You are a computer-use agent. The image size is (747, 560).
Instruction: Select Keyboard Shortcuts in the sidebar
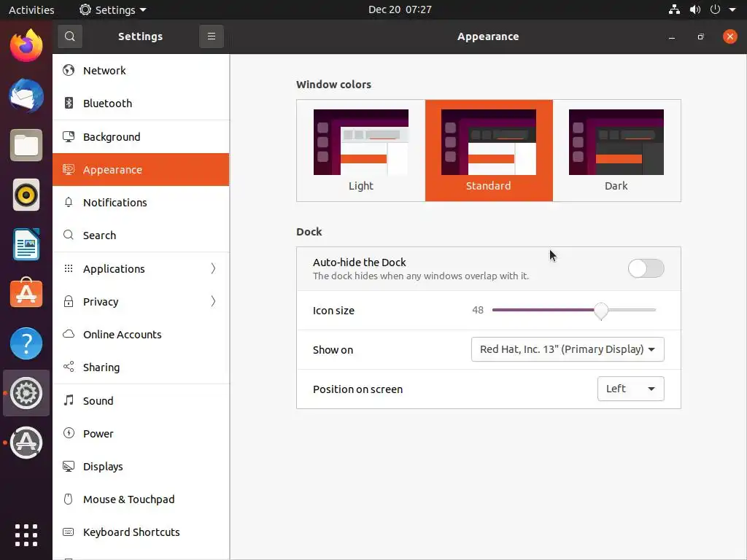click(x=141, y=532)
